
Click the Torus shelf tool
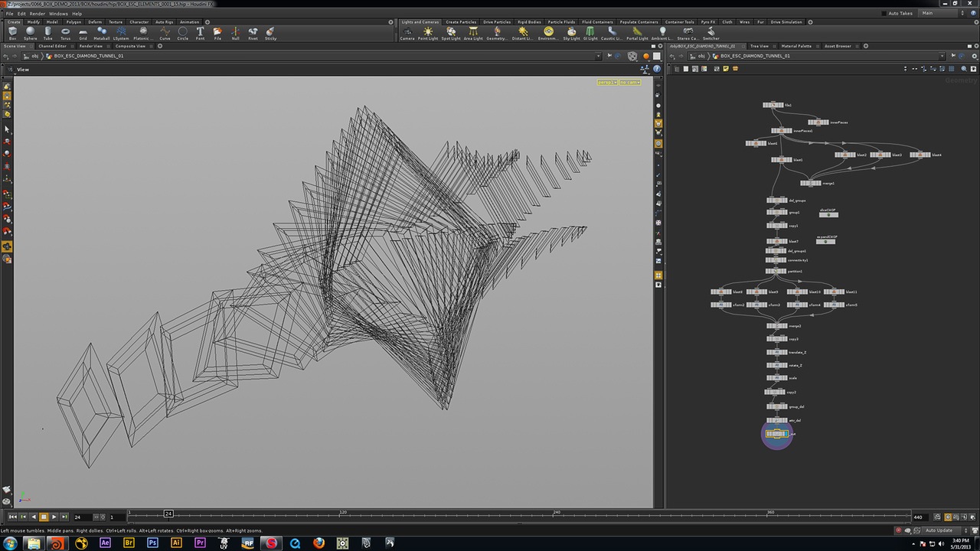coord(66,33)
